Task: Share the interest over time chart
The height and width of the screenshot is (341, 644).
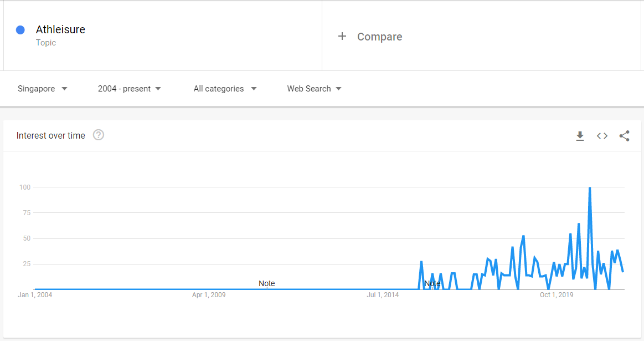Action: coord(624,136)
